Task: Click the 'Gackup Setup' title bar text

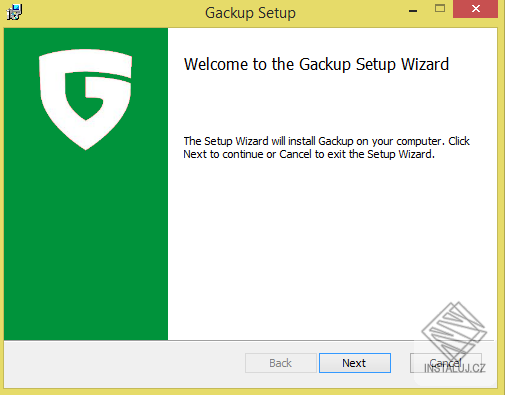Action: (x=250, y=13)
